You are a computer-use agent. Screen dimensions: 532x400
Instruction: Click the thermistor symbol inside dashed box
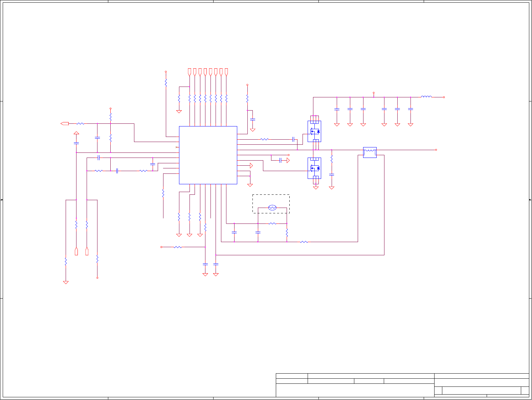point(272,208)
